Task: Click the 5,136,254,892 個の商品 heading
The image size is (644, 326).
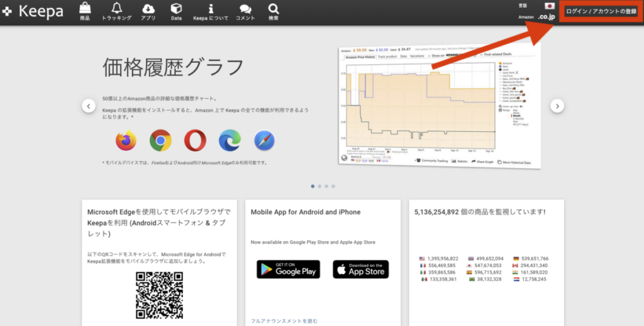Action: (480, 212)
